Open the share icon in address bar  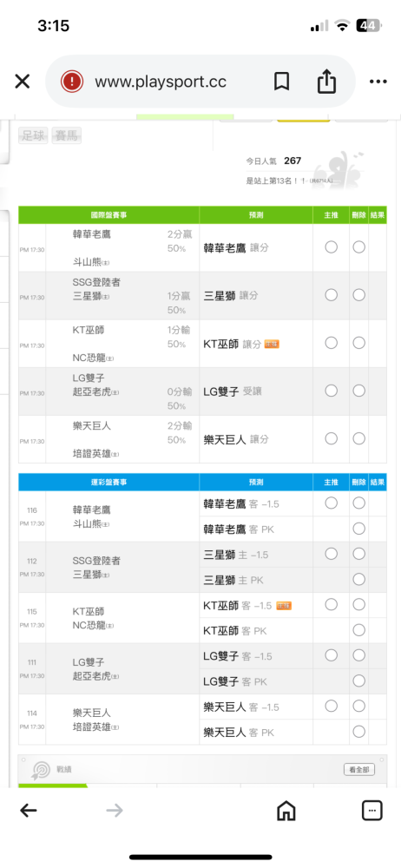326,82
